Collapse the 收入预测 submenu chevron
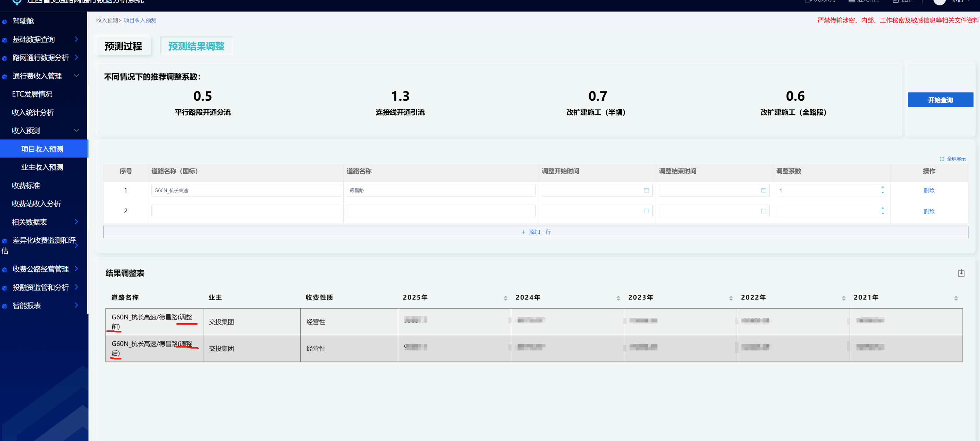980x441 pixels. pos(76,130)
